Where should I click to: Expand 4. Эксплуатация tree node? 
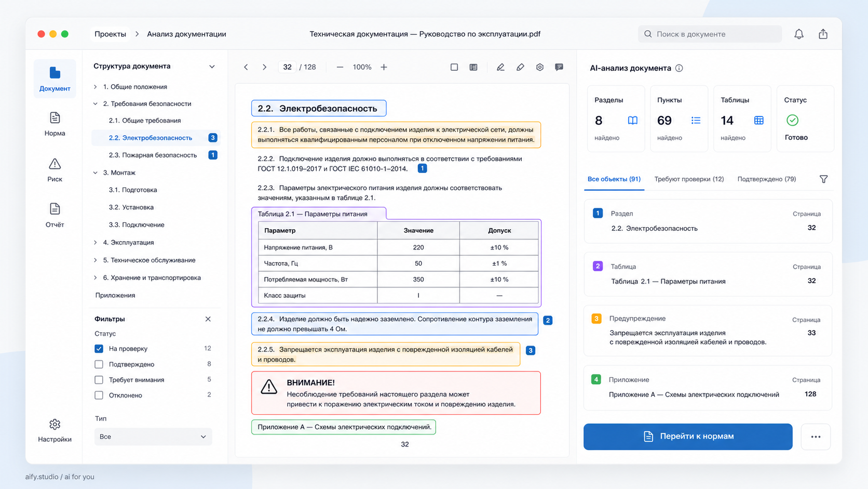(96, 243)
